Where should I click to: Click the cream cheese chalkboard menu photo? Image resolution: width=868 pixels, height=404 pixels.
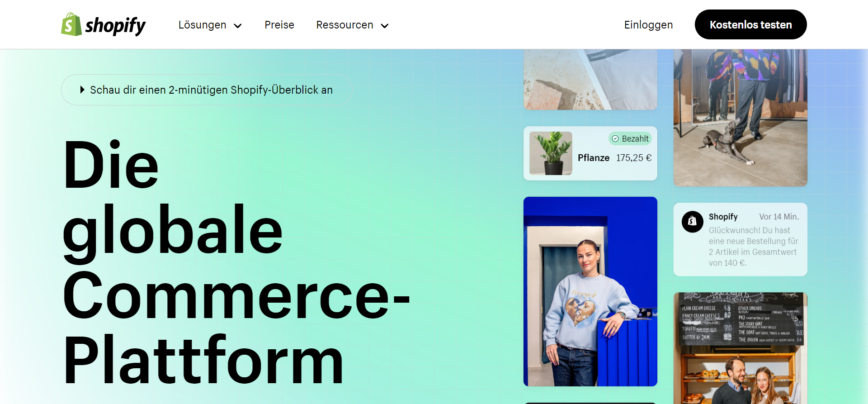741,348
